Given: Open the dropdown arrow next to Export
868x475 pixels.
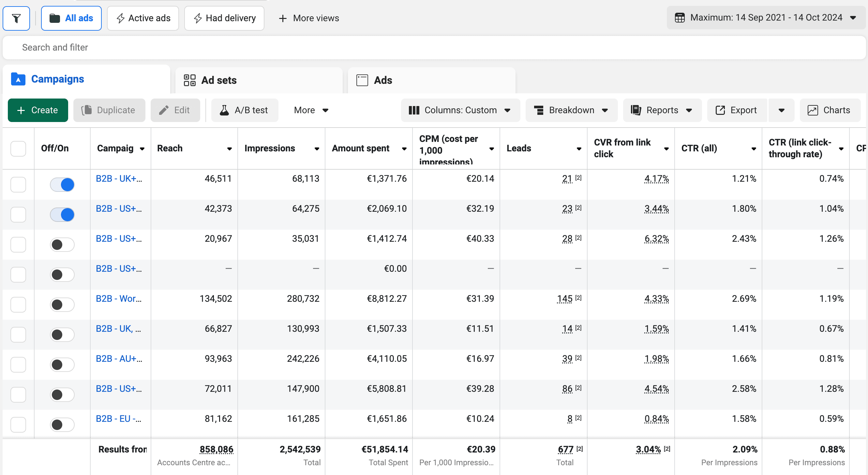Looking at the screenshot, I should click(x=781, y=110).
